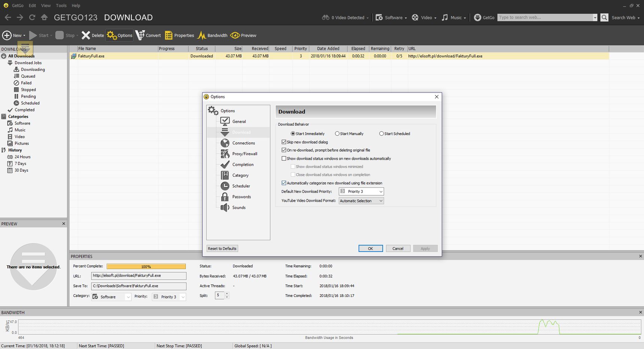Go forward with the right arrow icon
The width and height of the screenshot is (644, 349).
(x=20, y=17)
